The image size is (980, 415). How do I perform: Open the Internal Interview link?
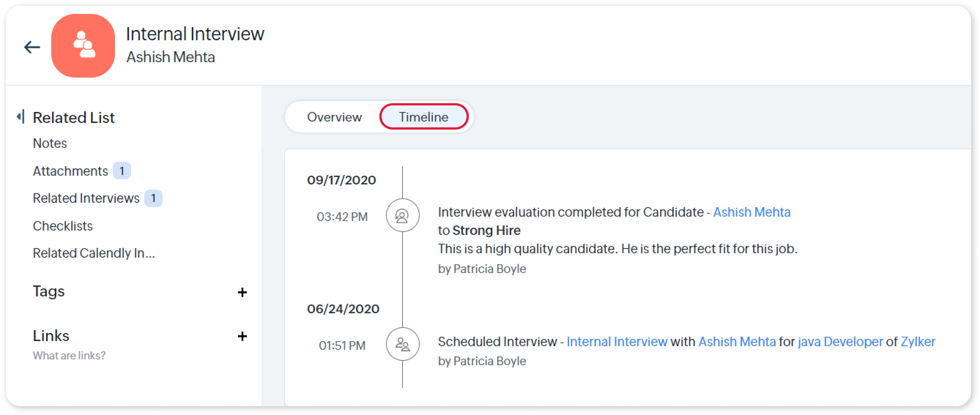pyautogui.click(x=617, y=342)
